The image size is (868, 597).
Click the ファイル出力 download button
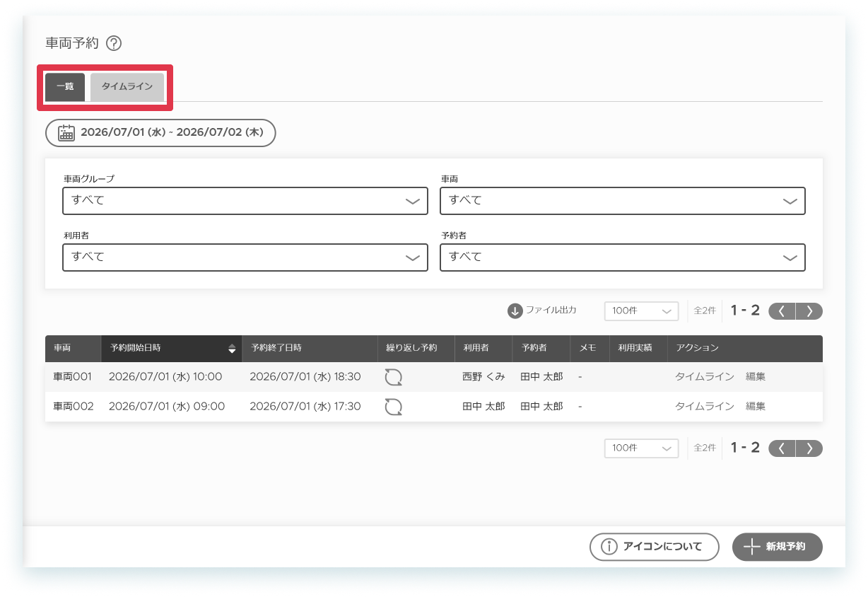(x=542, y=311)
